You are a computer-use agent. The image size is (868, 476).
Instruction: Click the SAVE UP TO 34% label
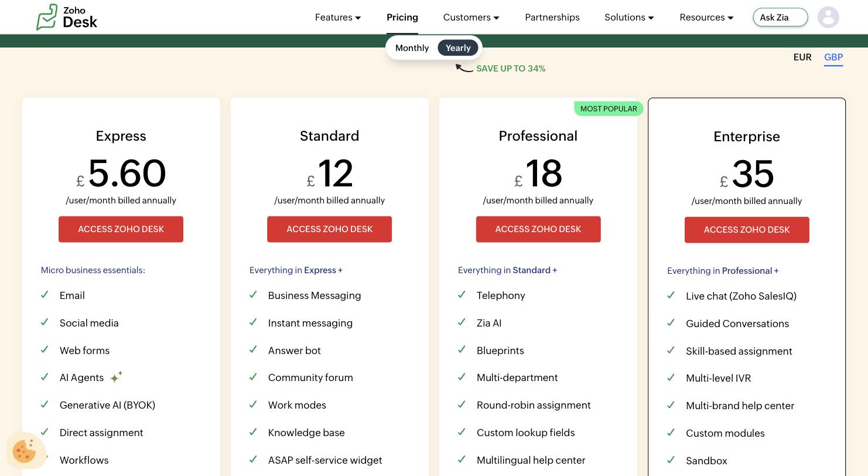(x=511, y=69)
